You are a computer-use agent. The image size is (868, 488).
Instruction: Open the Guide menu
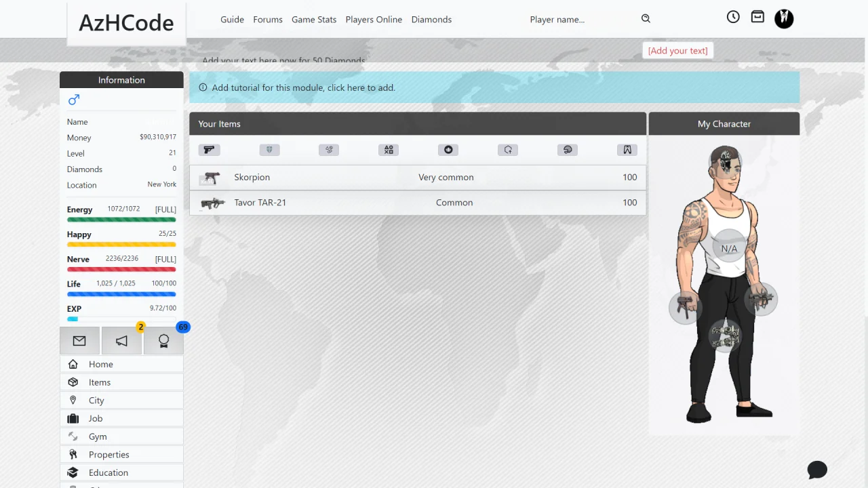click(x=232, y=20)
